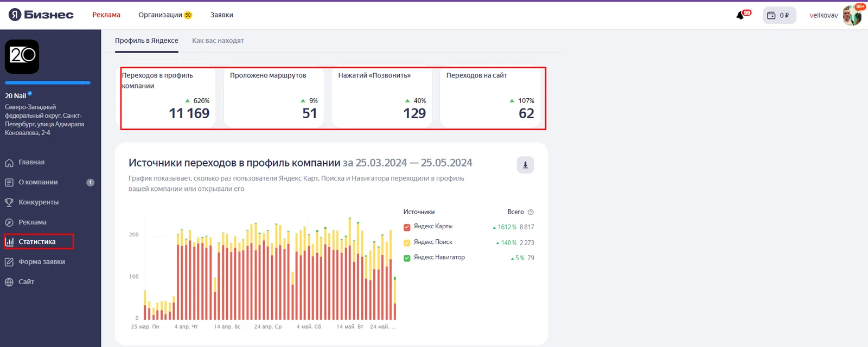Click the help icon next to Всего

coord(531,212)
